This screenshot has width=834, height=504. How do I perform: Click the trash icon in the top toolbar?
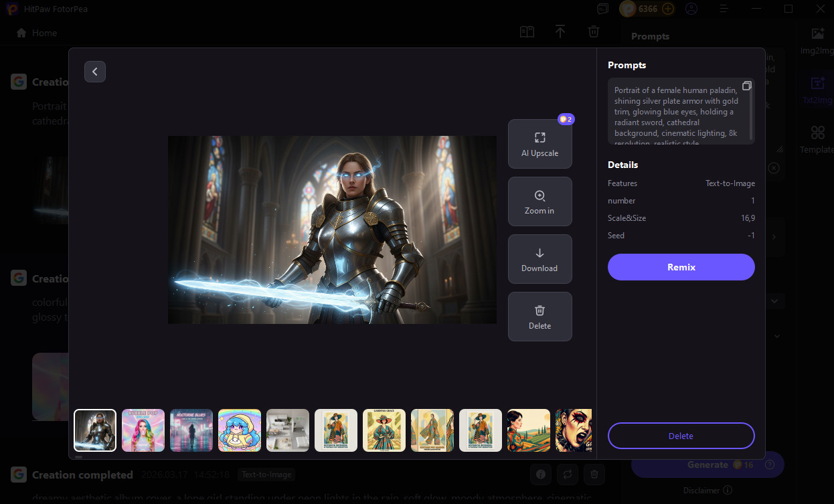click(x=594, y=31)
